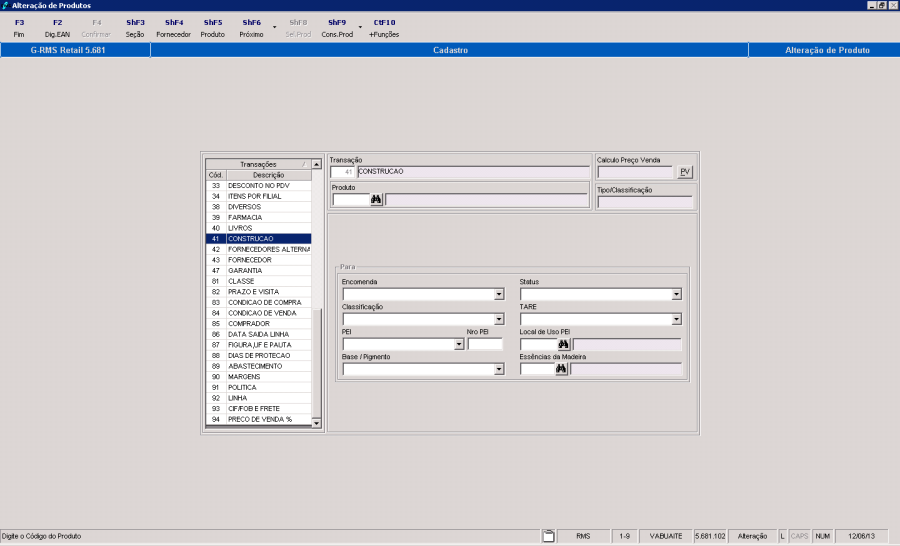Open the Encomenda dropdown

click(x=499, y=295)
